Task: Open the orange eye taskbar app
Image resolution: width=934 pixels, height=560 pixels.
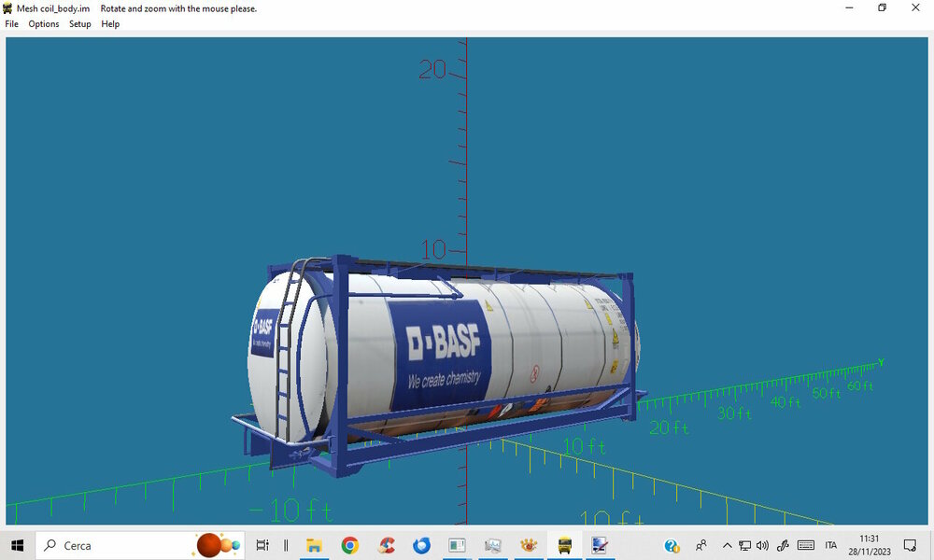Action: click(529, 545)
